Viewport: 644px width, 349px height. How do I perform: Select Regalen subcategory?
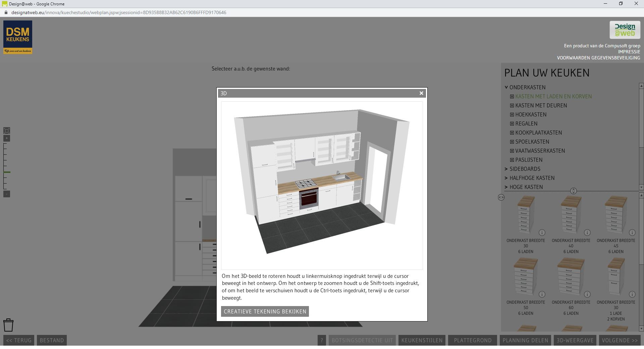526,123
